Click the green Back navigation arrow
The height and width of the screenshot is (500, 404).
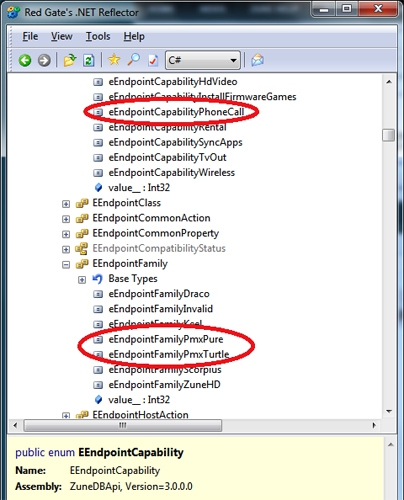tap(25, 60)
